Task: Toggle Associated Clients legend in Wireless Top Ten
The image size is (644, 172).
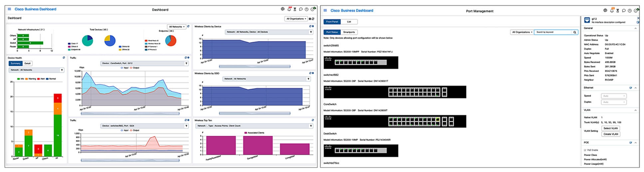Action: point(254,133)
